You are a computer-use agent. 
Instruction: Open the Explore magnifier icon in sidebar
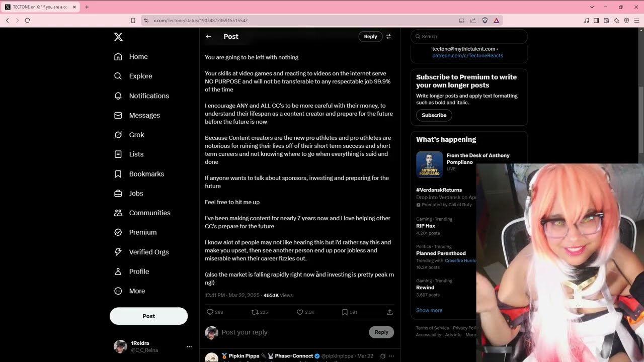[x=118, y=76]
